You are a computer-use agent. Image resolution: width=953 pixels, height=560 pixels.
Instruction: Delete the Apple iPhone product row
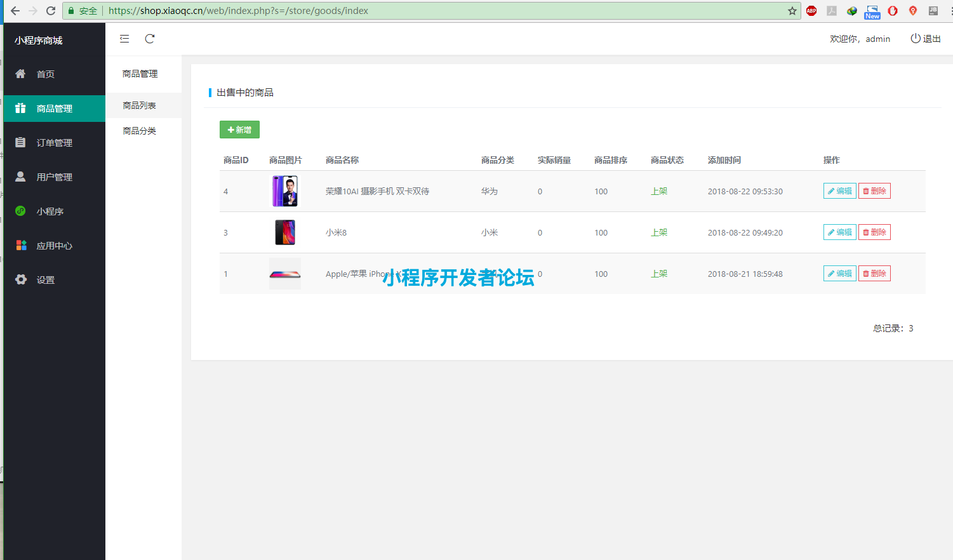click(874, 274)
